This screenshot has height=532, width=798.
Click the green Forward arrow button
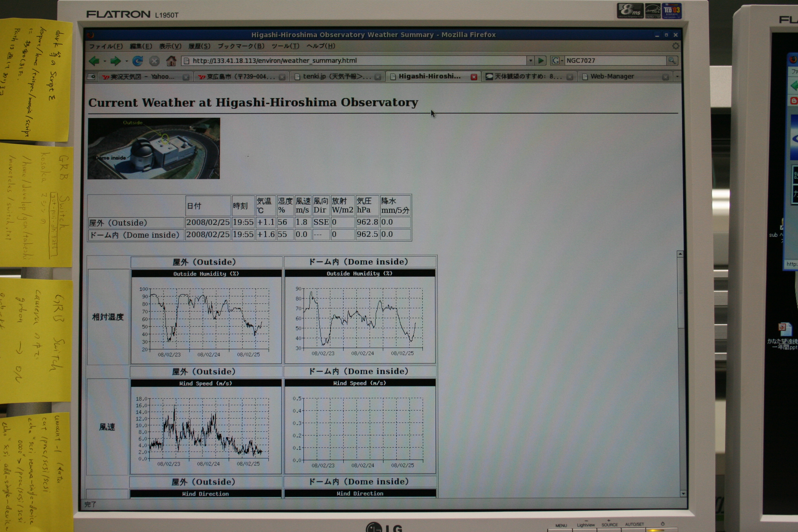point(115,61)
